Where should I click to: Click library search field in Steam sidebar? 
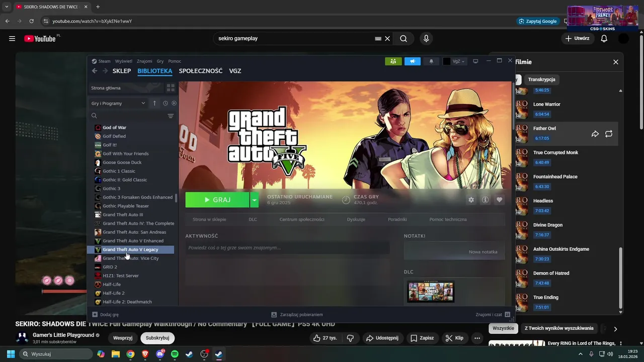click(128, 116)
